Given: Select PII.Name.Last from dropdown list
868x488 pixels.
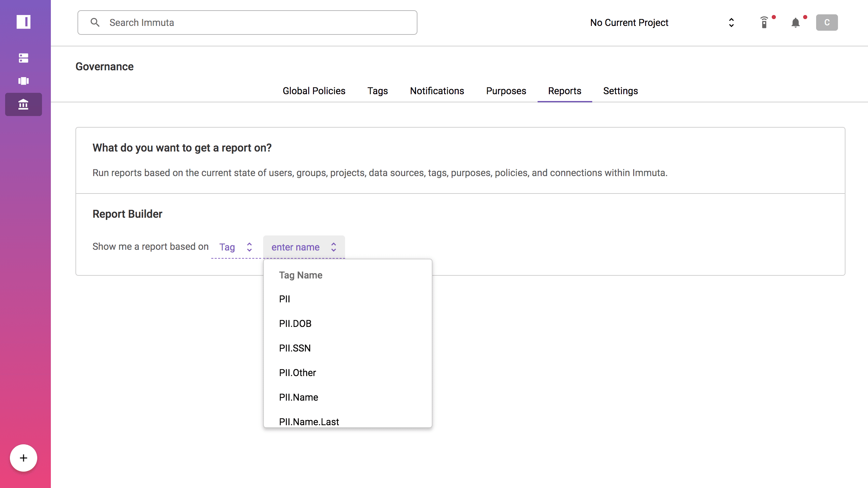Looking at the screenshot, I should (x=309, y=422).
